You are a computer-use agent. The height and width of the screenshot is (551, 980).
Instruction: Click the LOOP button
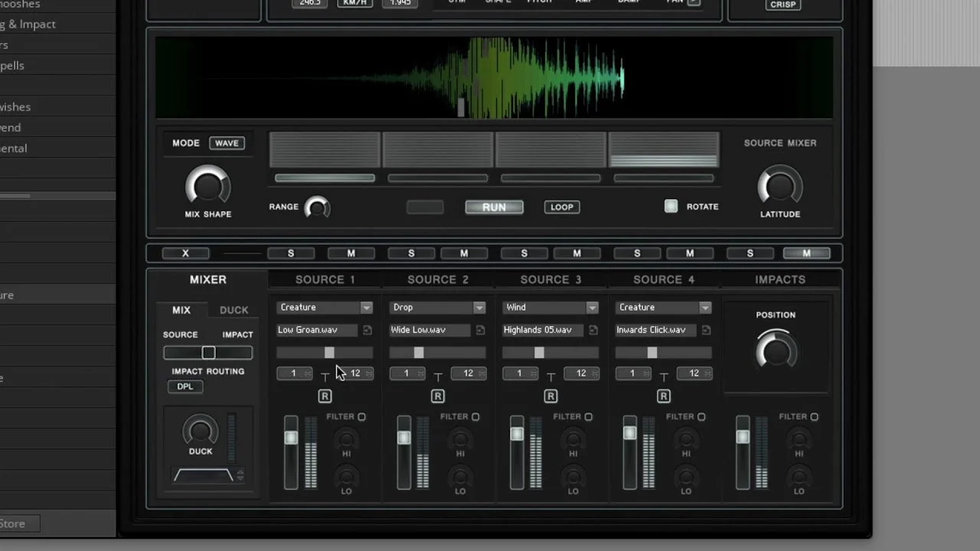click(562, 207)
